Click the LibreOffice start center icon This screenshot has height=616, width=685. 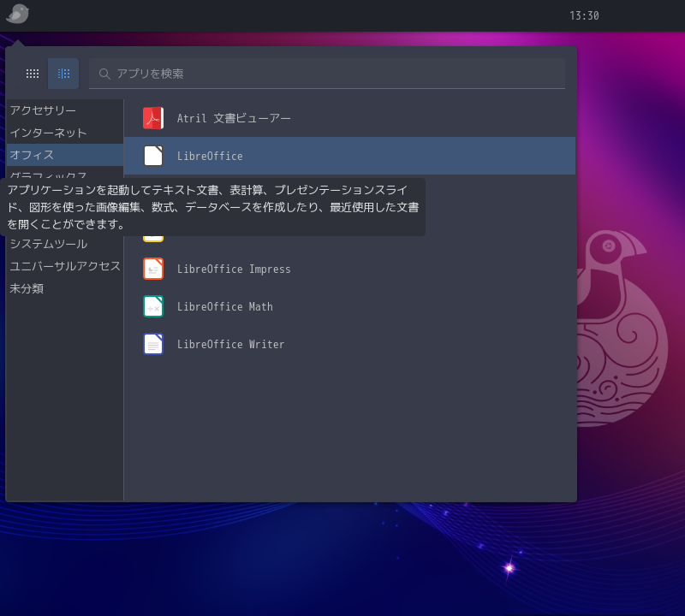pyautogui.click(x=153, y=156)
